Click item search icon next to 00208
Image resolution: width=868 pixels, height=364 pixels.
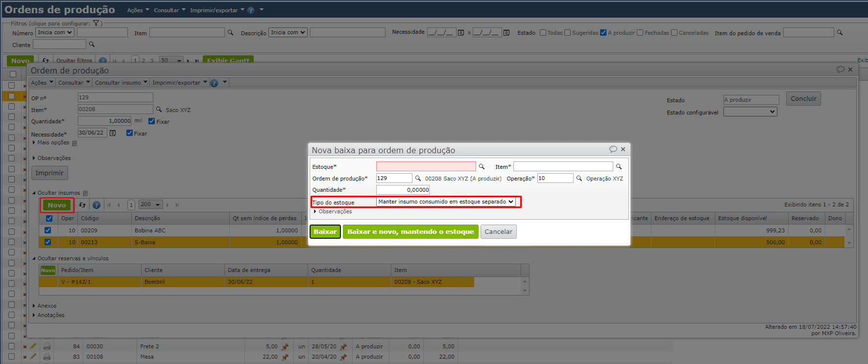[159, 110]
